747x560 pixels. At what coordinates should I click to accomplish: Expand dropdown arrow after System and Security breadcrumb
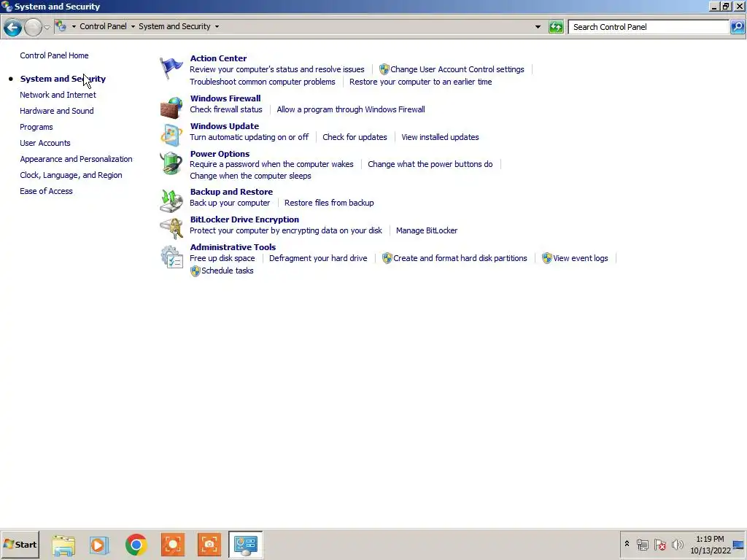click(217, 27)
